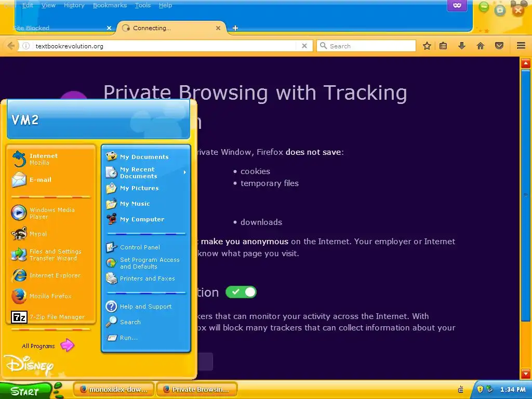Viewport: 532px width, 399px height.
Task: Click the textbookrevolution.org address field
Action: pos(165,46)
